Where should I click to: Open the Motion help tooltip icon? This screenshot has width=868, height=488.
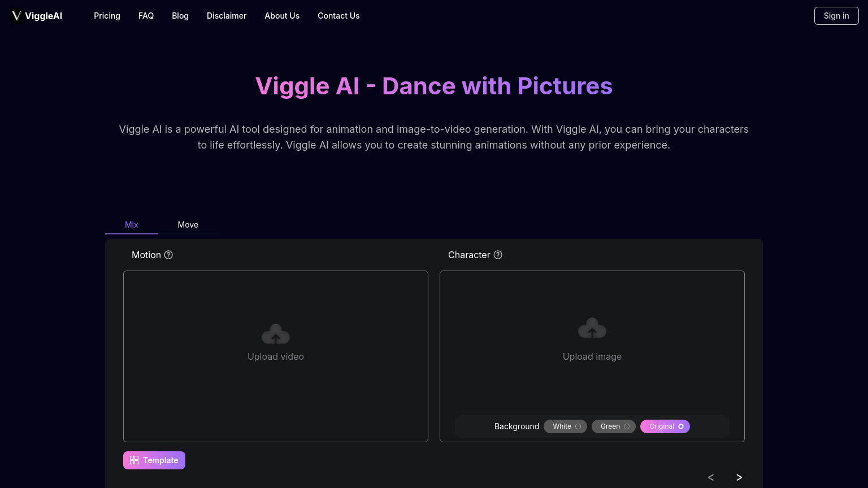click(168, 255)
